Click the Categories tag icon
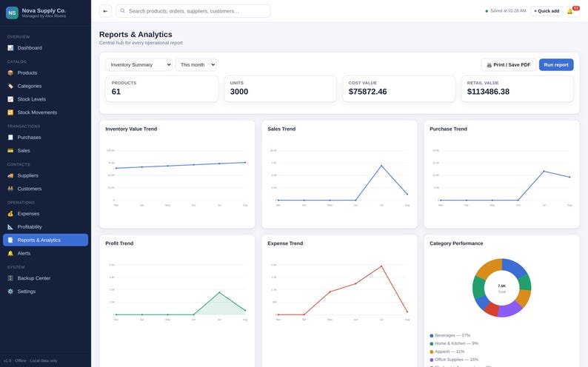Image resolution: width=588 pixels, height=367 pixels. [x=10, y=86]
